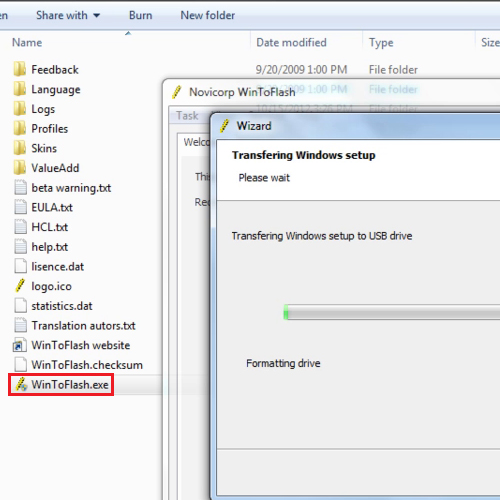Switch to the Welcome tab in WinToFlash
This screenshot has width=500, height=500.
(x=197, y=142)
